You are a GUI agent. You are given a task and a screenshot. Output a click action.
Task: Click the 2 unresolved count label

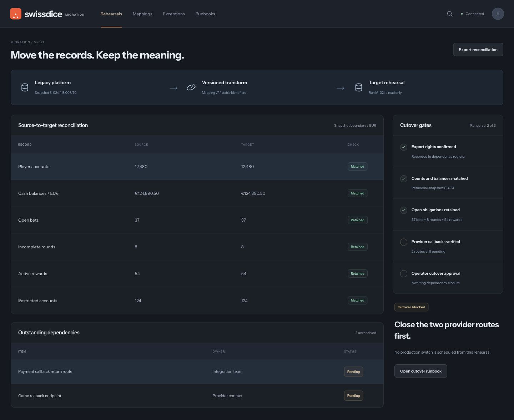pos(366,333)
